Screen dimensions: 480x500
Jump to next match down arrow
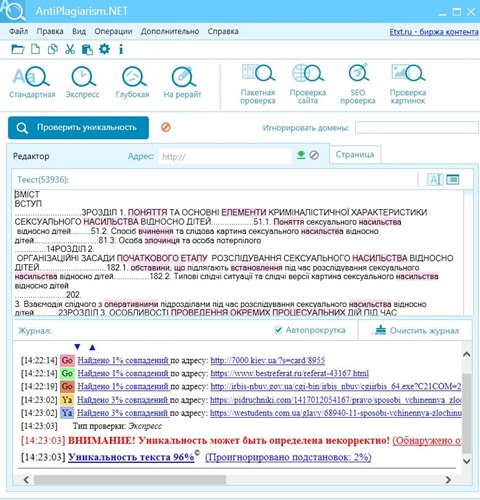coord(77,347)
